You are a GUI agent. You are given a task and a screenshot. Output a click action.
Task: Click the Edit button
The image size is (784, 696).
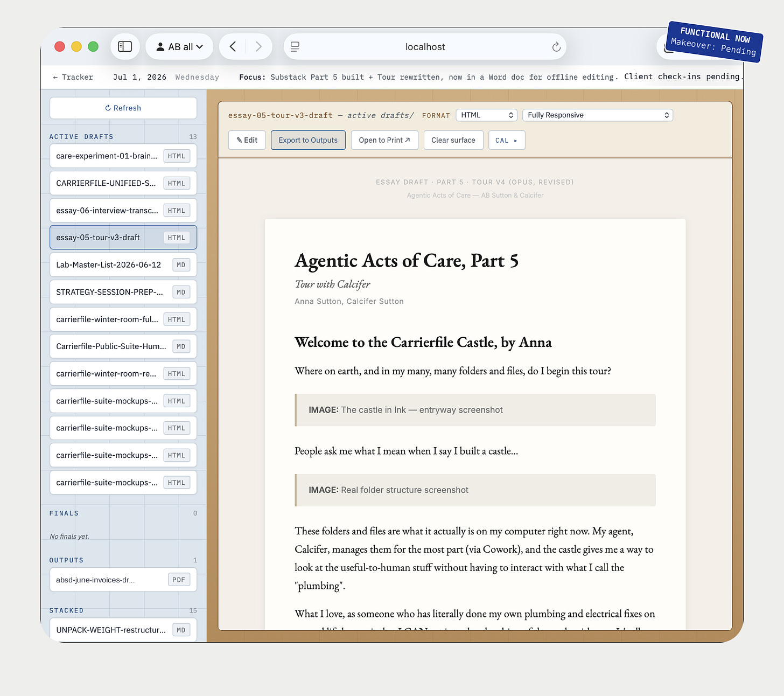[247, 140]
